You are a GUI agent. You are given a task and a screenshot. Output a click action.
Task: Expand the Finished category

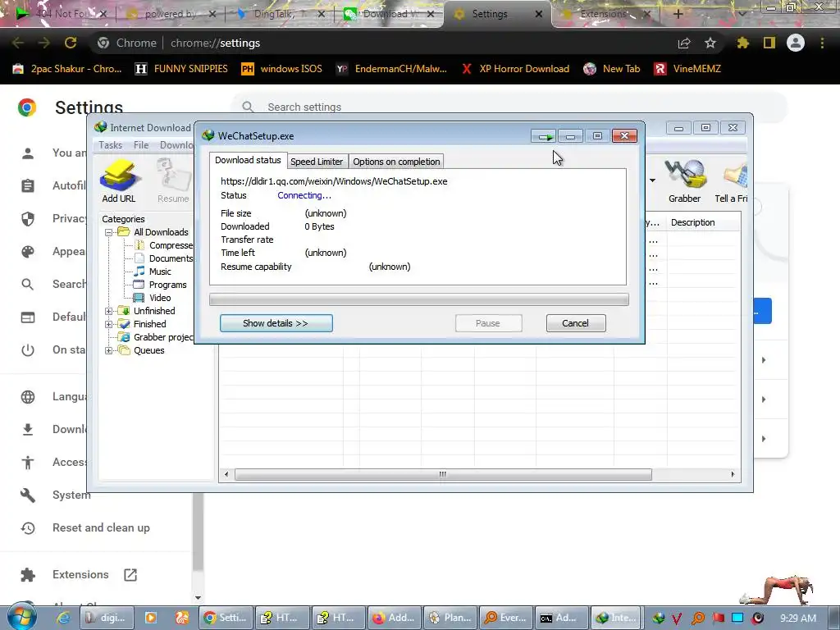109,324
